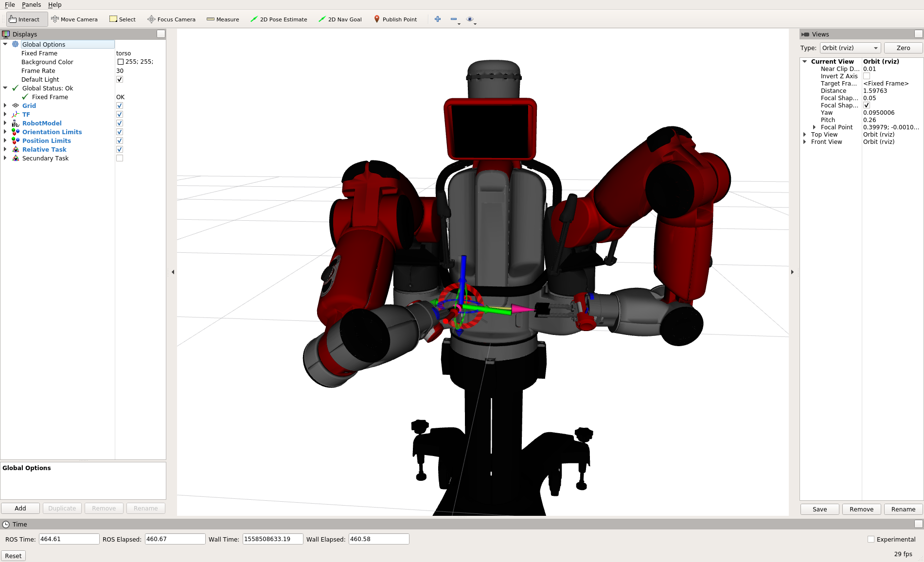This screenshot has width=924, height=562.
Task: Pick the Measure tool
Action: (x=223, y=19)
